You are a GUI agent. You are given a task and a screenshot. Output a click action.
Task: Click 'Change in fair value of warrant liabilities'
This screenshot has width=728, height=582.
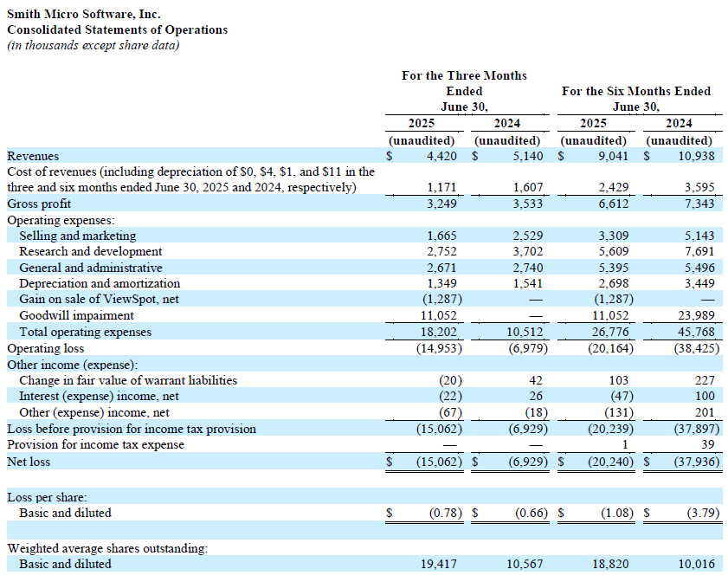128,381
